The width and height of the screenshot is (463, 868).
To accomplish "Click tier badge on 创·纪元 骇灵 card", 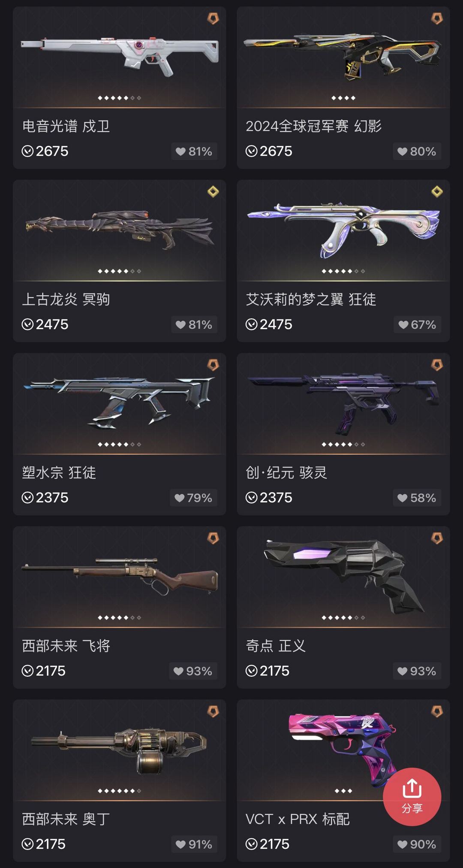I will 437,365.
